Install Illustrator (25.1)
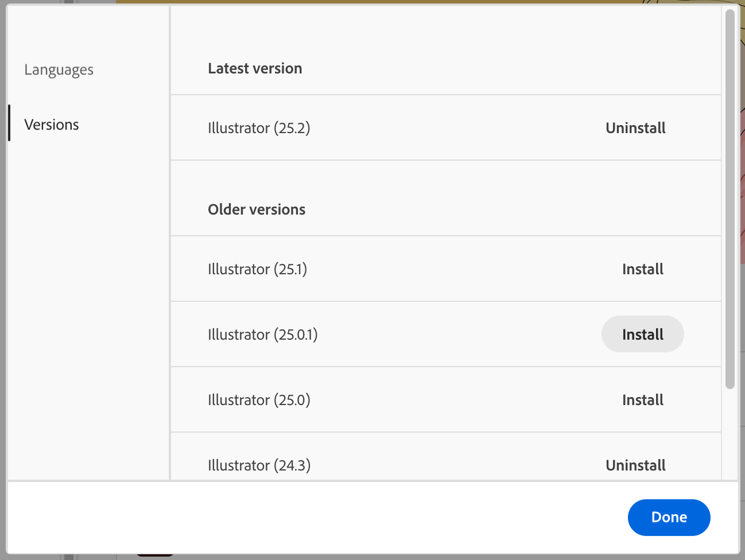This screenshot has height=560, width=745. click(643, 269)
